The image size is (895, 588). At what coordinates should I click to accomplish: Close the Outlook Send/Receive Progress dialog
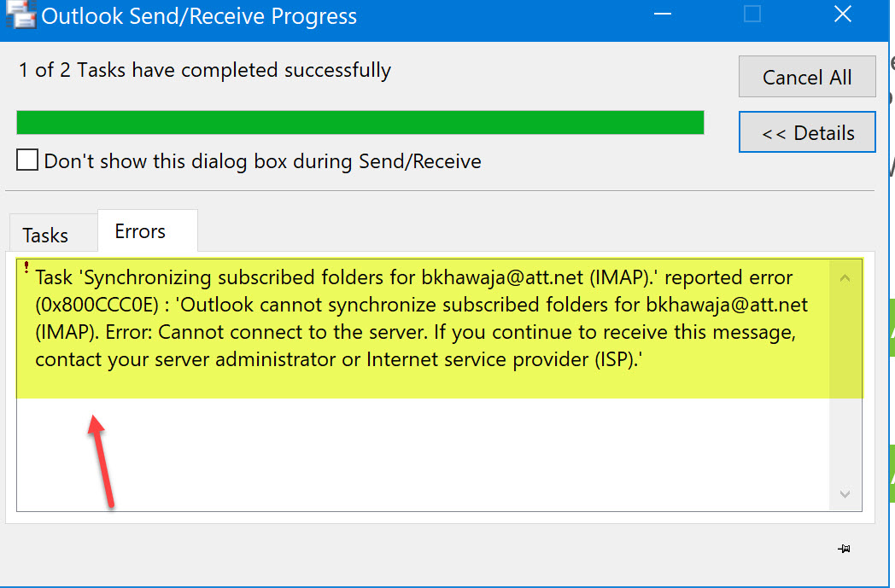click(x=843, y=15)
